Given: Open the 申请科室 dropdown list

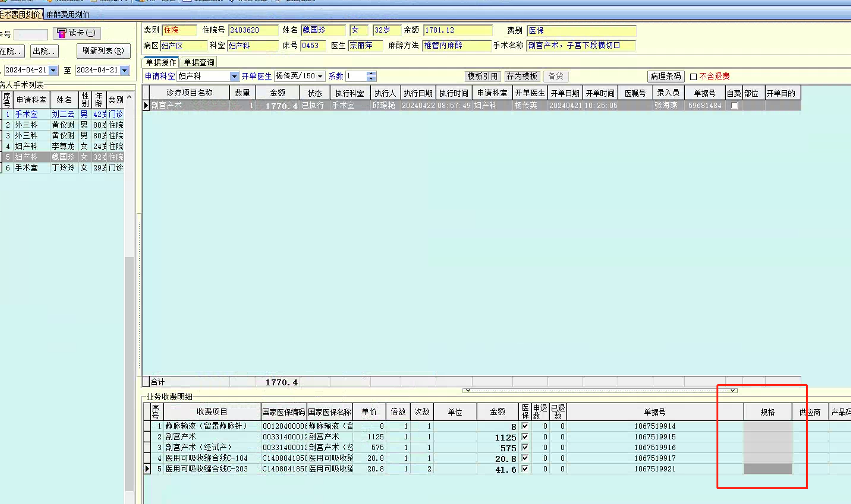Looking at the screenshot, I should click(x=234, y=76).
